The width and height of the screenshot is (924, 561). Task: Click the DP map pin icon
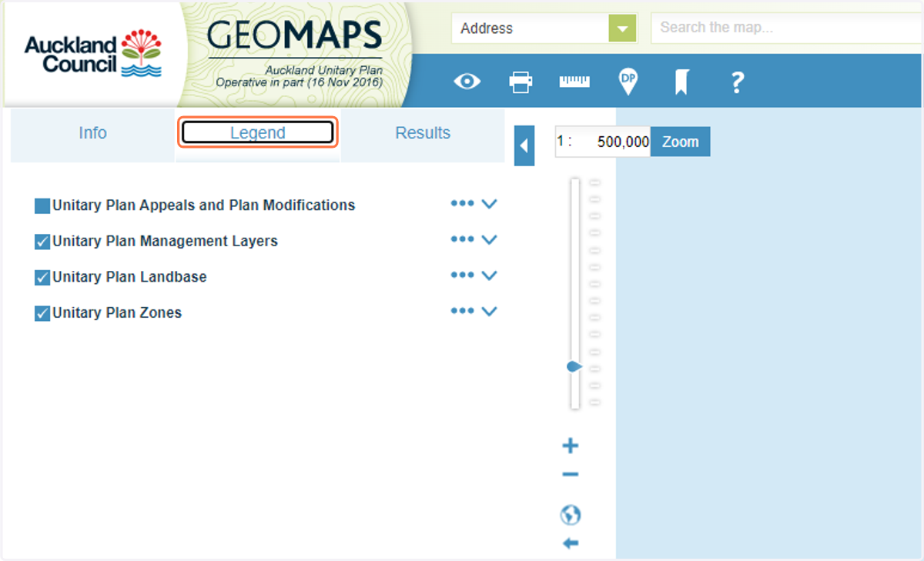[x=628, y=82]
